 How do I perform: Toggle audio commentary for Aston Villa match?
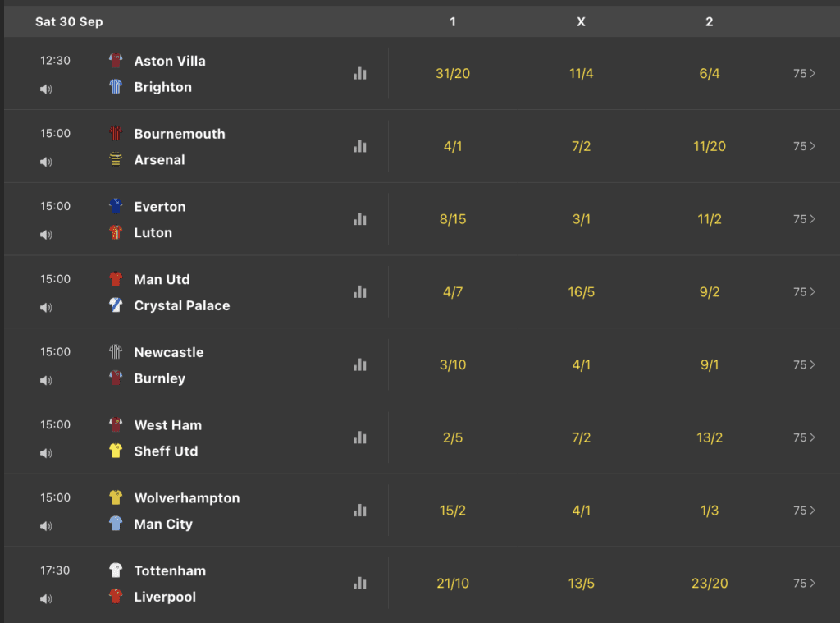point(46,89)
